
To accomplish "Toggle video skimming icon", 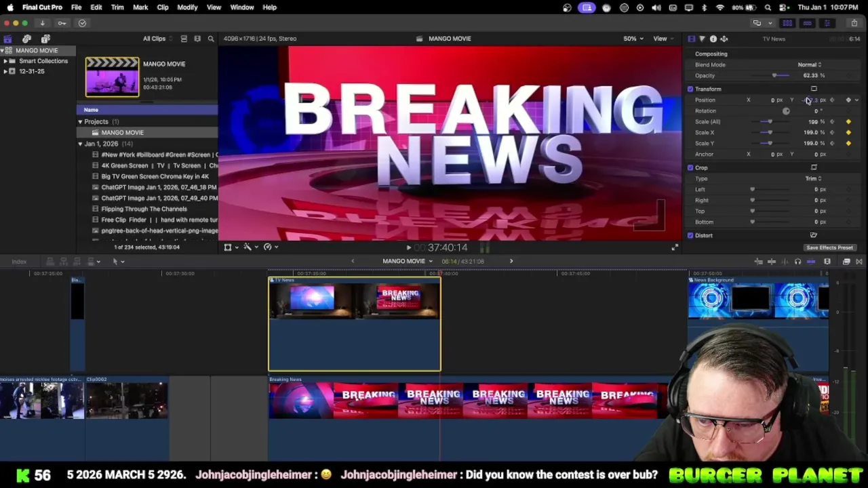I will tap(772, 262).
